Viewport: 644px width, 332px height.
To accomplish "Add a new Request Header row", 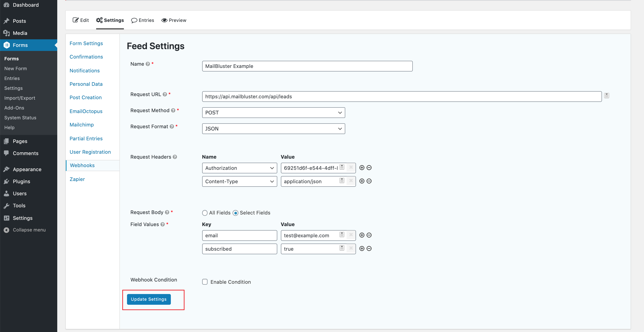I will point(362,168).
